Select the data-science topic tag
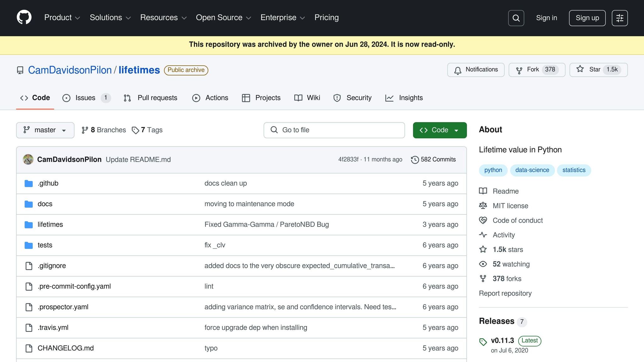 click(x=532, y=170)
